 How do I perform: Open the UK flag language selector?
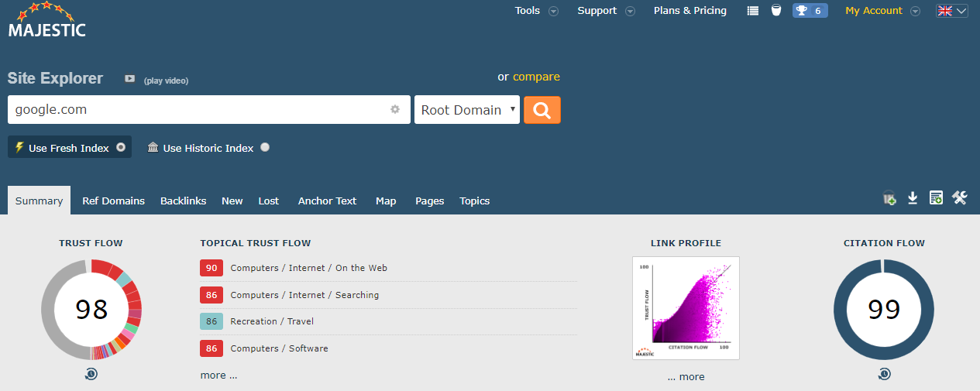[952, 11]
